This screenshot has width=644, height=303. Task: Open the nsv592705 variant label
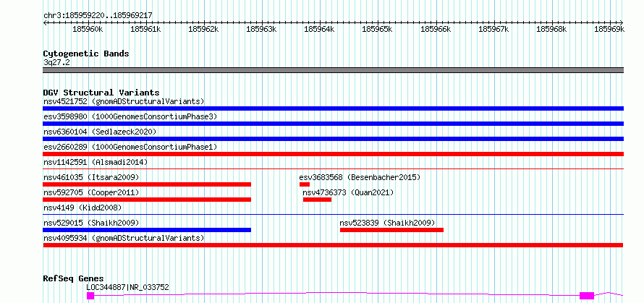point(91,192)
